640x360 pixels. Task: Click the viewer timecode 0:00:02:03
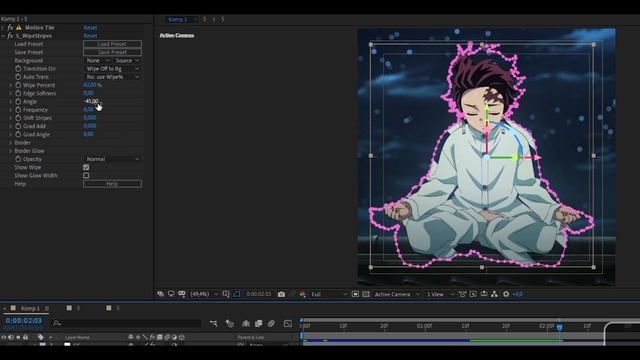point(259,294)
